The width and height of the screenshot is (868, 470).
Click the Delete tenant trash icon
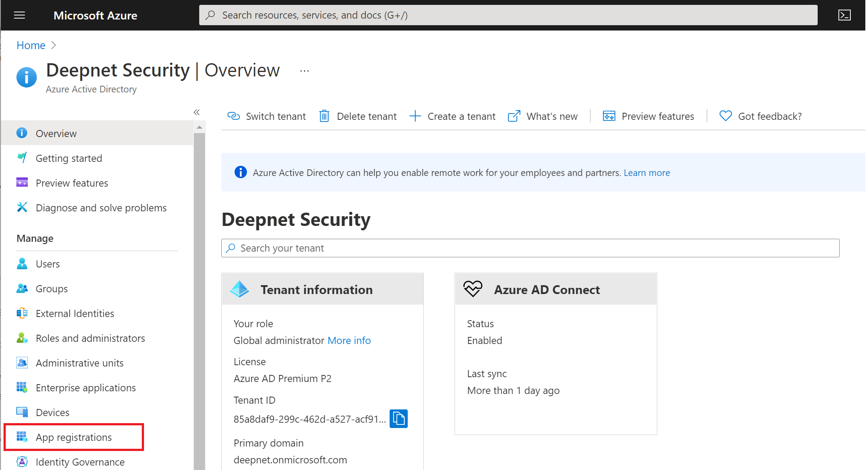(324, 116)
